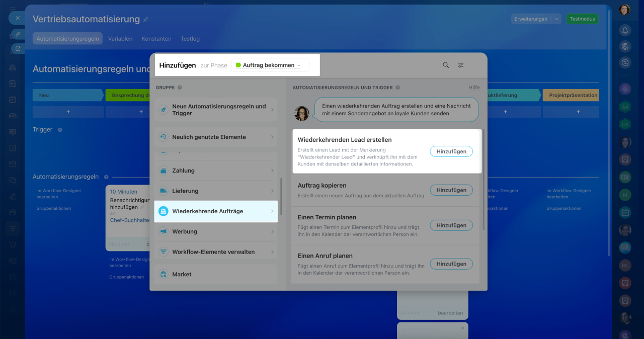Add the Auftrag kopieren rule

[x=451, y=190]
